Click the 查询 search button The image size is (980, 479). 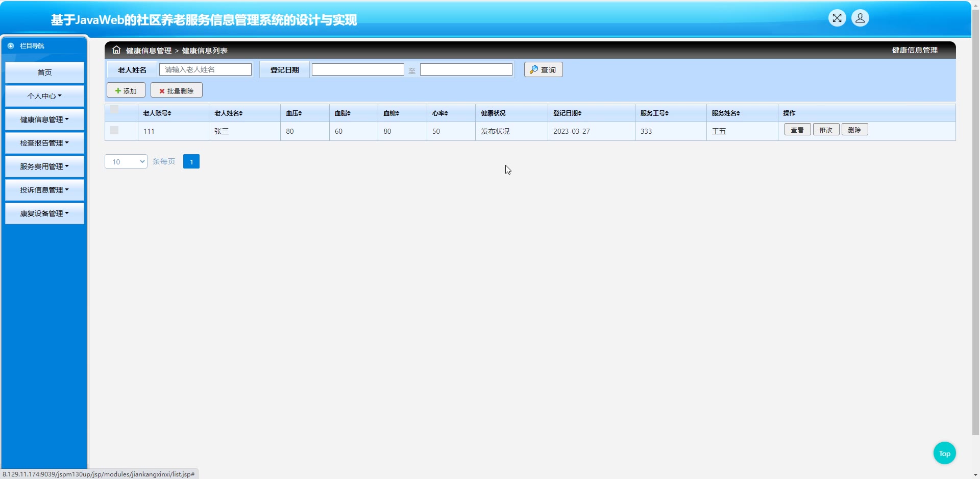pos(543,69)
